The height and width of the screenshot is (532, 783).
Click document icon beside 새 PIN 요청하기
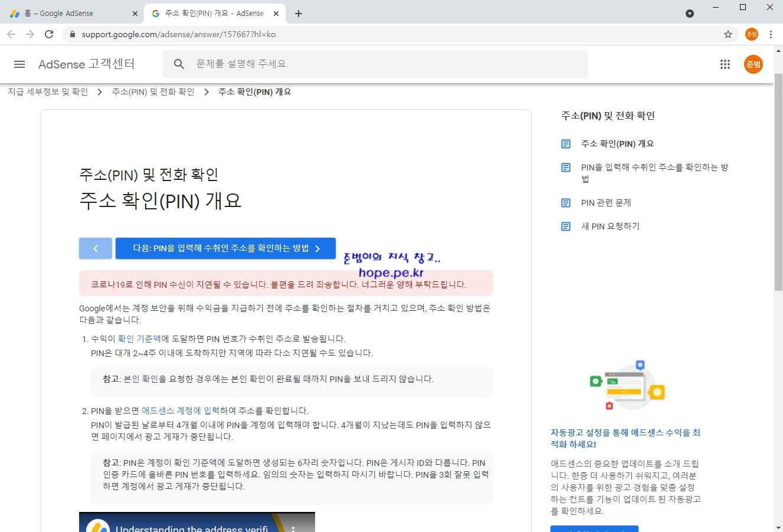click(x=566, y=226)
